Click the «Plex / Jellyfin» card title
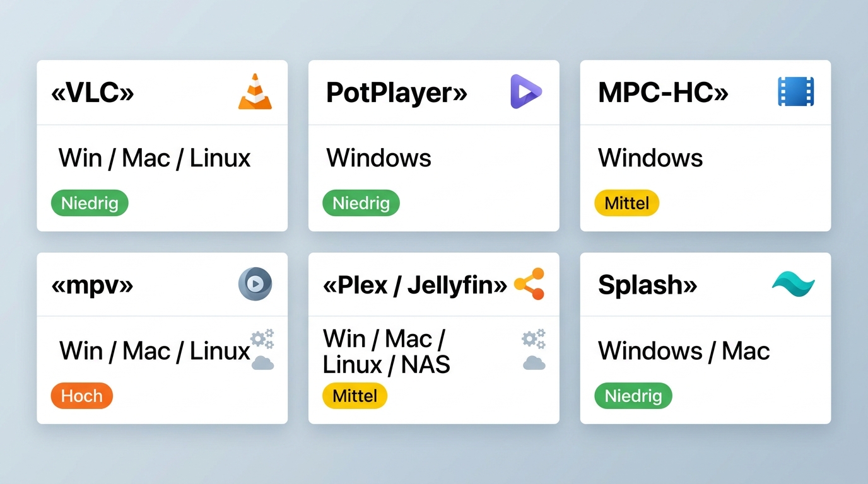This screenshot has height=484, width=868. click(x=415, y=285)
